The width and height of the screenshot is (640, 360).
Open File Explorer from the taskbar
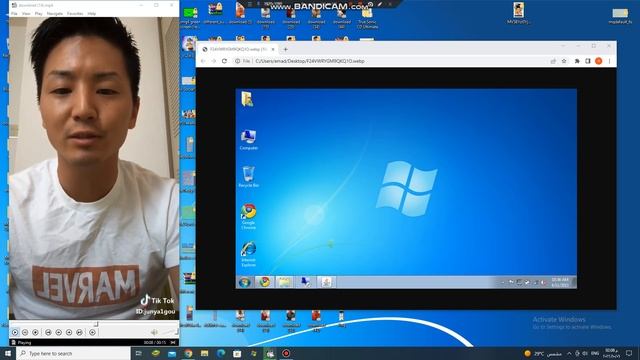point(204,353)
